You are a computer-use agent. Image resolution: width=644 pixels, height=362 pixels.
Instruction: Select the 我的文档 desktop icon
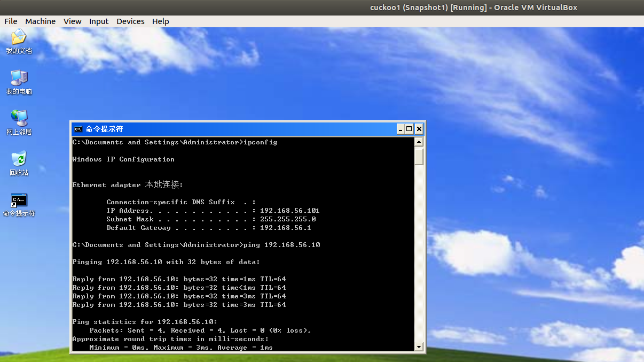(x=19, y=42)
